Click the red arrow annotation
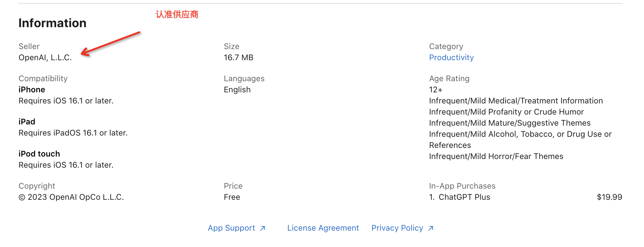 click(111, 44)
